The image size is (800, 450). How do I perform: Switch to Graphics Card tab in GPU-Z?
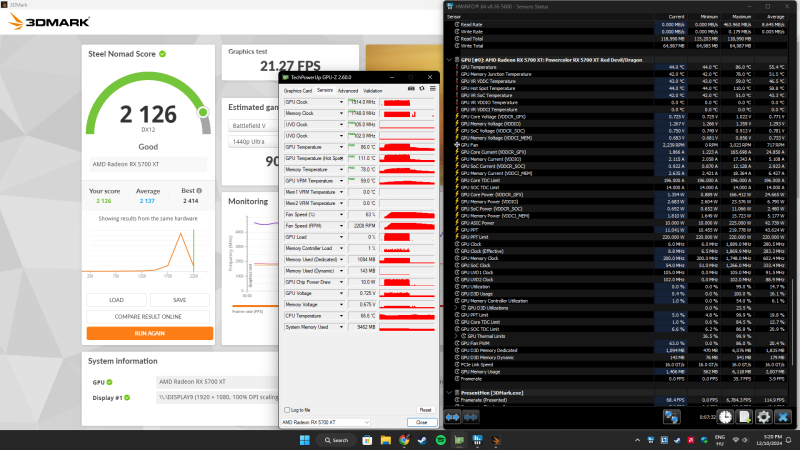(297, 91)
